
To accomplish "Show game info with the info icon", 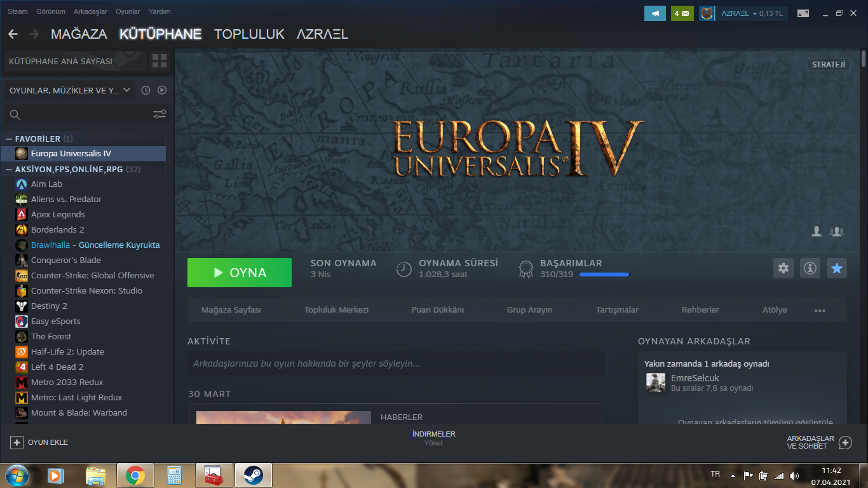I will pos(810,268).
